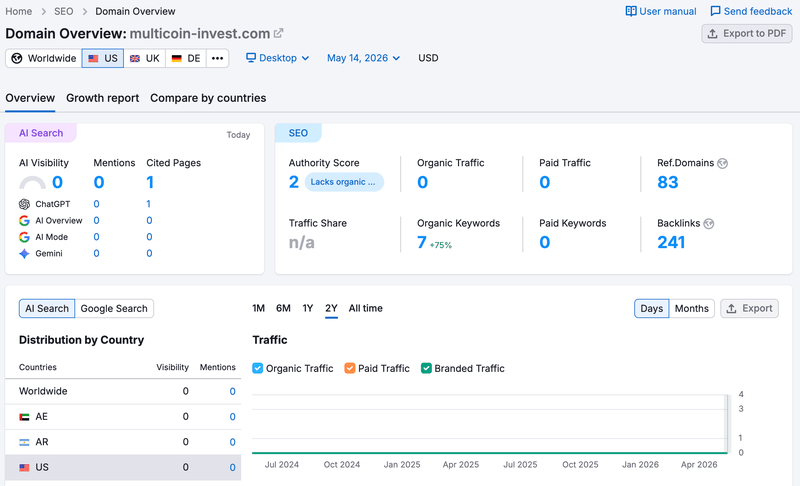
Task: Click the Visibility column header
Action: pos(172,367)
